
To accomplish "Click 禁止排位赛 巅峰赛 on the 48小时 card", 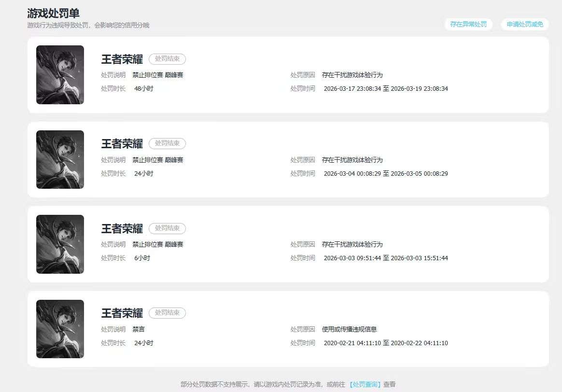I will pyautogui.click(x=158, y=75).
